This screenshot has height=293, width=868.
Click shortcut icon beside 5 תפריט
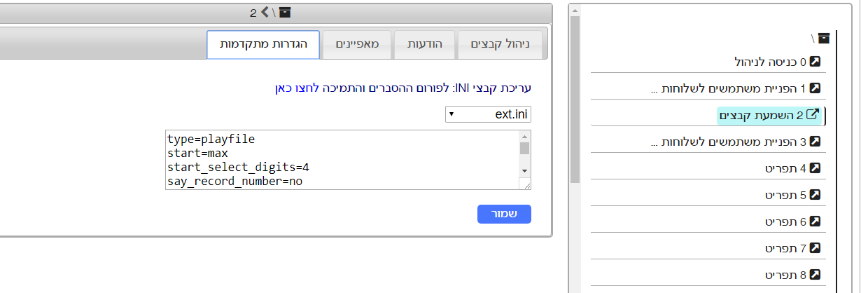pos(814,195)
